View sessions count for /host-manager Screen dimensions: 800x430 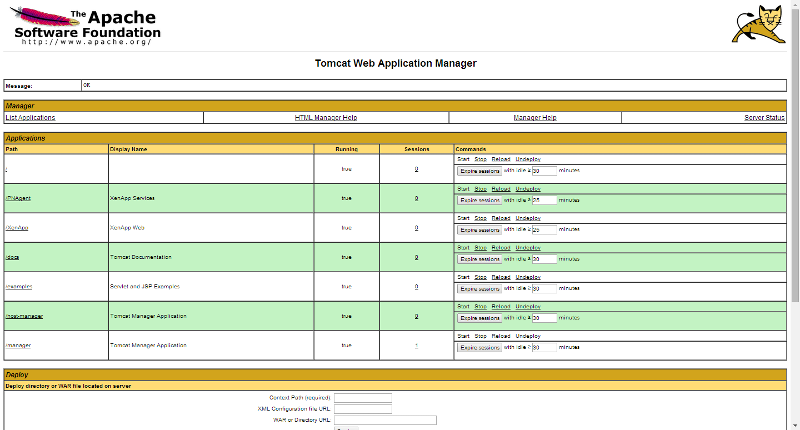(416, 316)
